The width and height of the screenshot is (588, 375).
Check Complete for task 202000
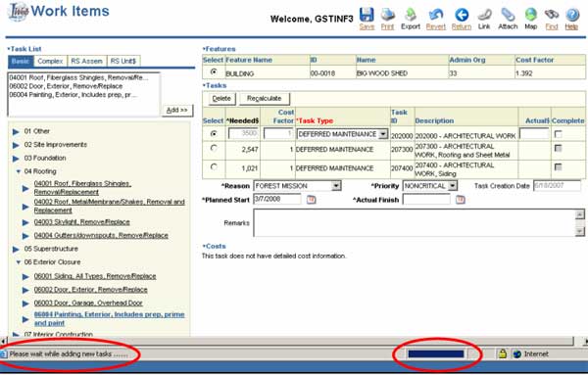pos(558,134)
